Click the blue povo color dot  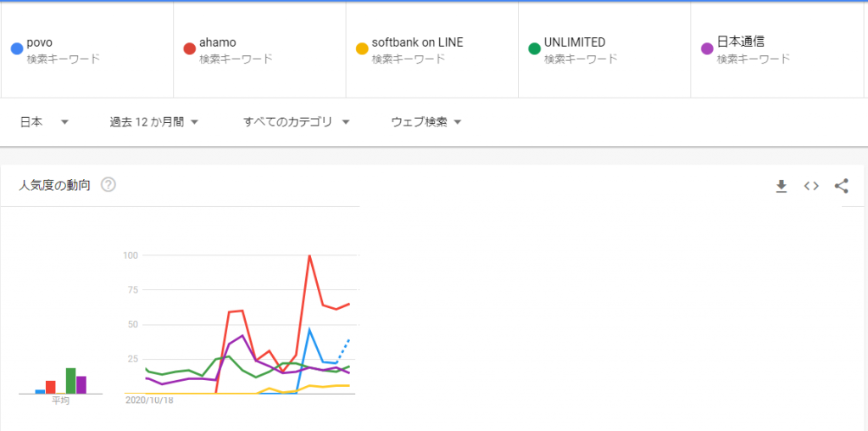tap(17, 48)
